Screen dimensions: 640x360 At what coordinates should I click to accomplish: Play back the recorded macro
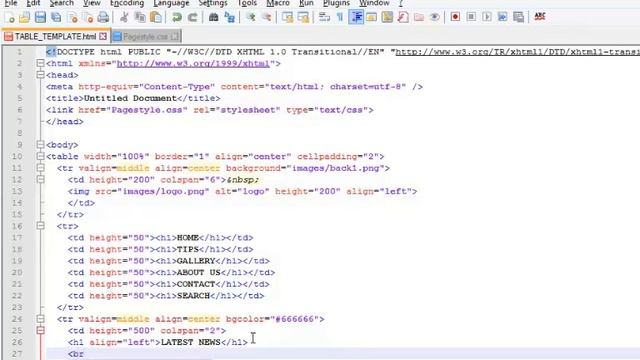(487, 17)
